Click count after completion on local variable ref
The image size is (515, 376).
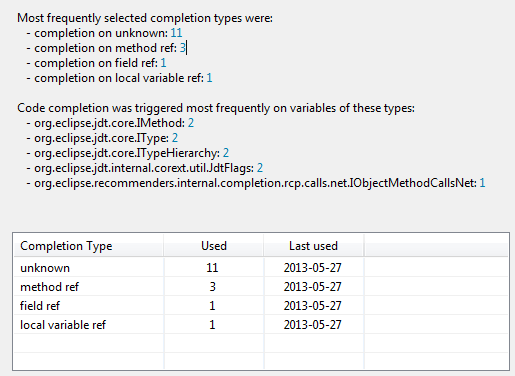tap(209, 78)
